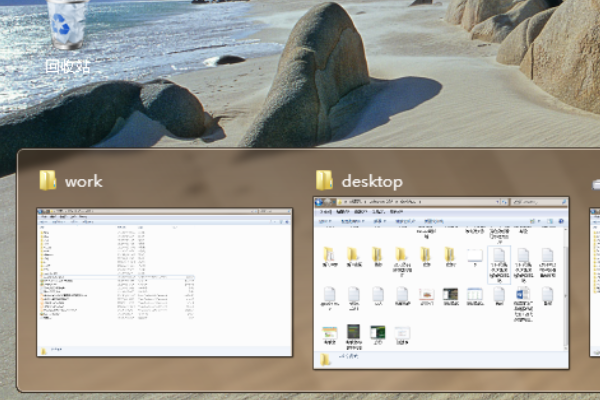The width and height of the screenshot is (600, 400).
Task: Click the folder icon beside the desktop title
Action: [324, 181]
